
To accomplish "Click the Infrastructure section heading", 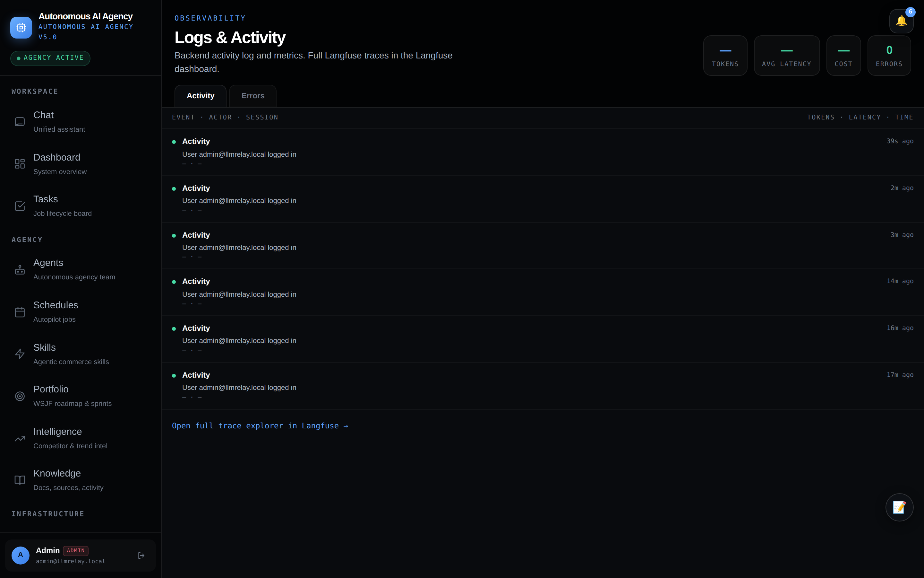I will click(x=48, y=514).
